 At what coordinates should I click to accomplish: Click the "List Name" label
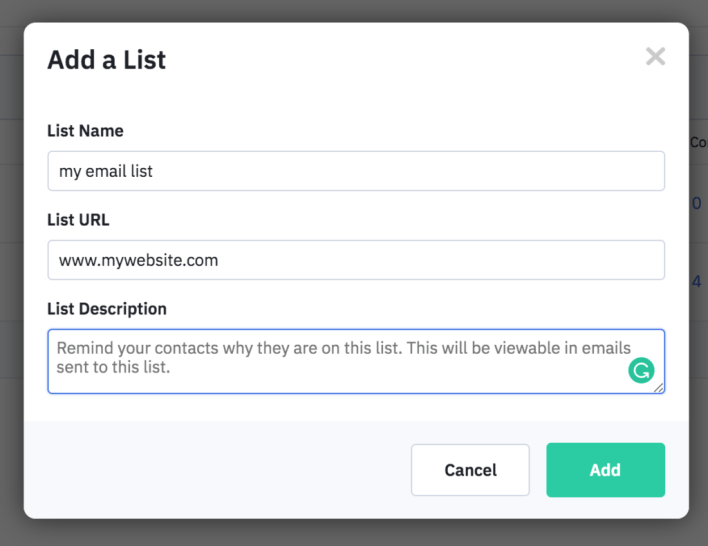[85, 131]
